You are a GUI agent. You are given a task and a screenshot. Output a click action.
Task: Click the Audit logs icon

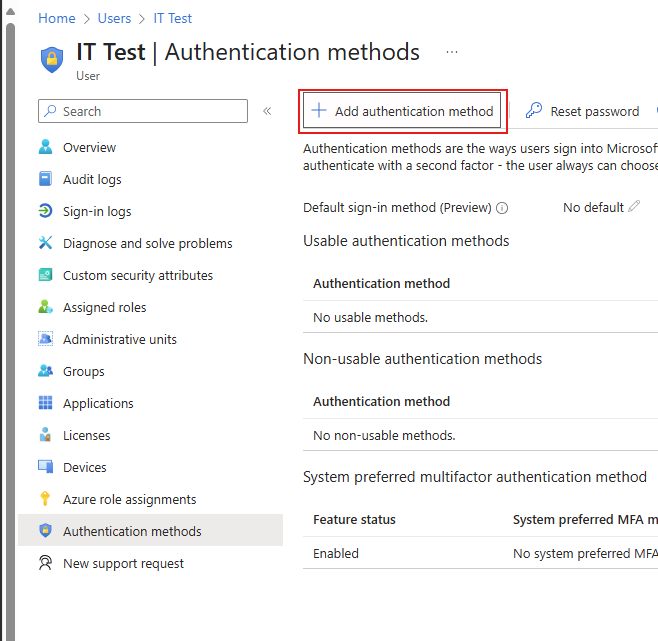(x=45, y=180)
